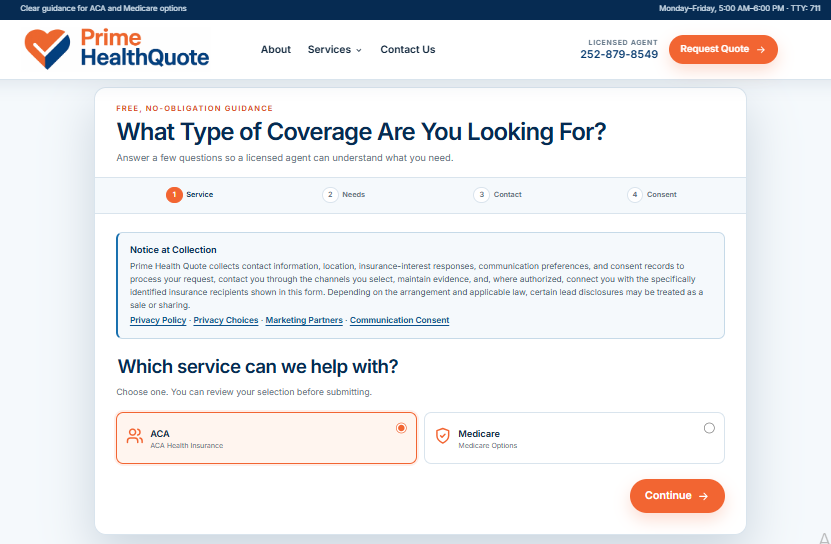Screen dimensions: 831x544
Task: Expand the Services dropdown chevron
Action: click(x=359, y=50)
